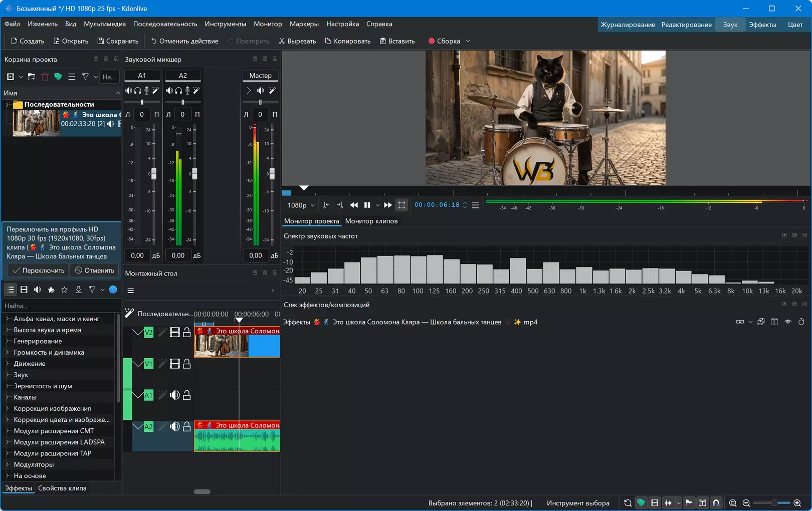Toggle the monitor edit mode crop icon
812x511 pixels.
coord(401,205)
